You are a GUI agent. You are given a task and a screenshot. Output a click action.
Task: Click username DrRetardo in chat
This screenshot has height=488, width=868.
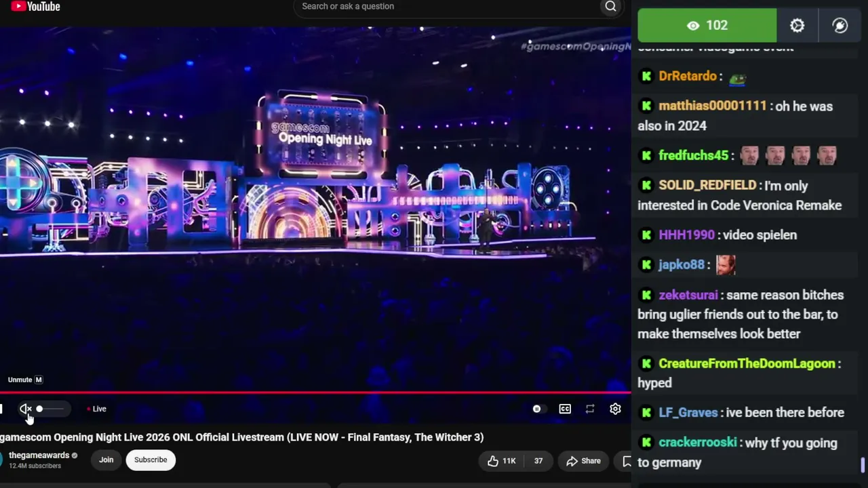(688, 76)
